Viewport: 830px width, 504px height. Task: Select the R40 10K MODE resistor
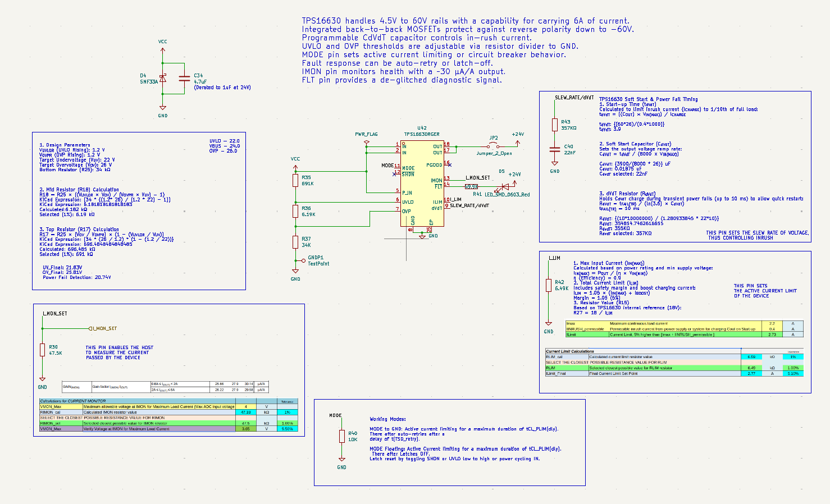(x=341, y=436)
